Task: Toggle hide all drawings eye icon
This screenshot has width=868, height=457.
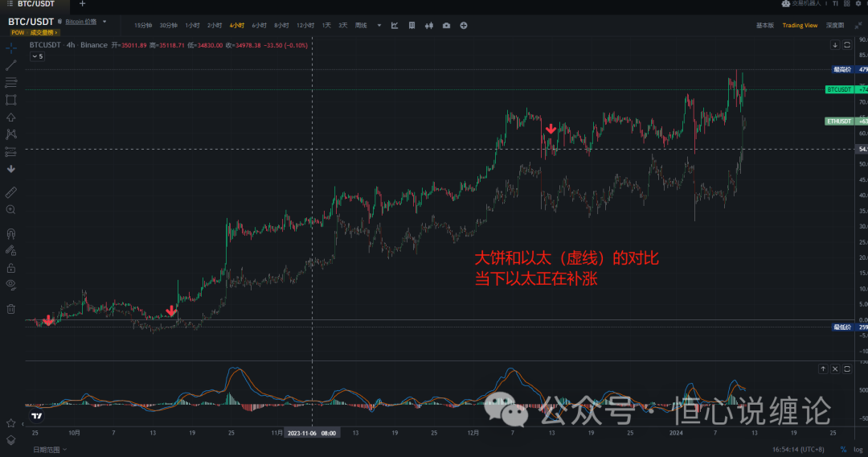Action: point(10,285)
